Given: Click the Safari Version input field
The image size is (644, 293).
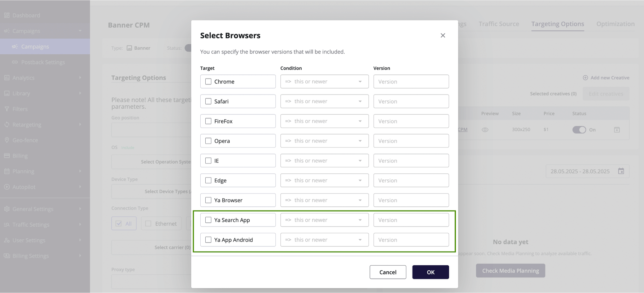Looking at the screenshot, I should [x=411, y=101].
